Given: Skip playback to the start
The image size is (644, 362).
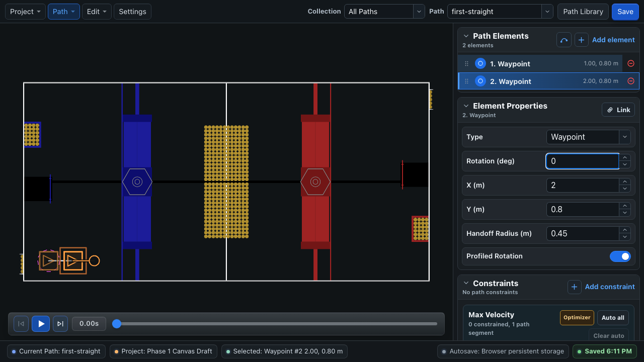Looking at the screenshot, I should click(21, 324).
